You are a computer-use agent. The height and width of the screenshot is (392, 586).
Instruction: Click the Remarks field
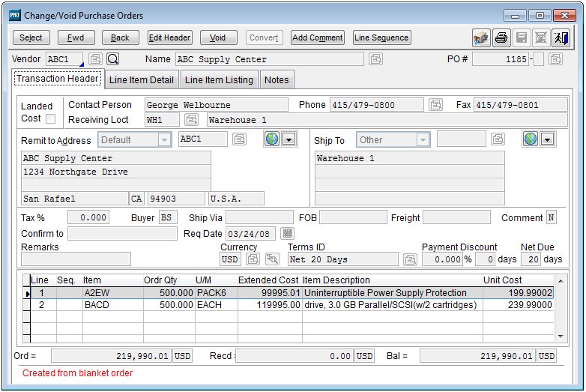tap(76, 259)
